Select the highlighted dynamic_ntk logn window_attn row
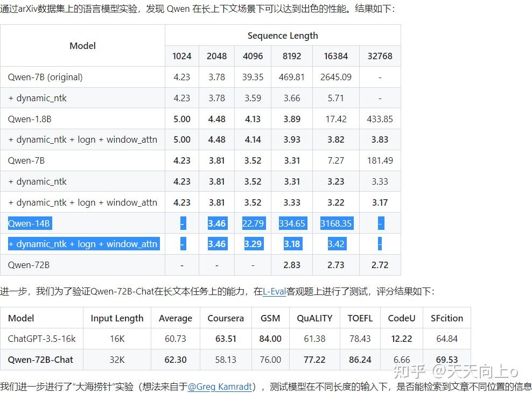Image resolution: width=532 pixels, height=393 pixels. pyautogui.click(x=83, y=243)
